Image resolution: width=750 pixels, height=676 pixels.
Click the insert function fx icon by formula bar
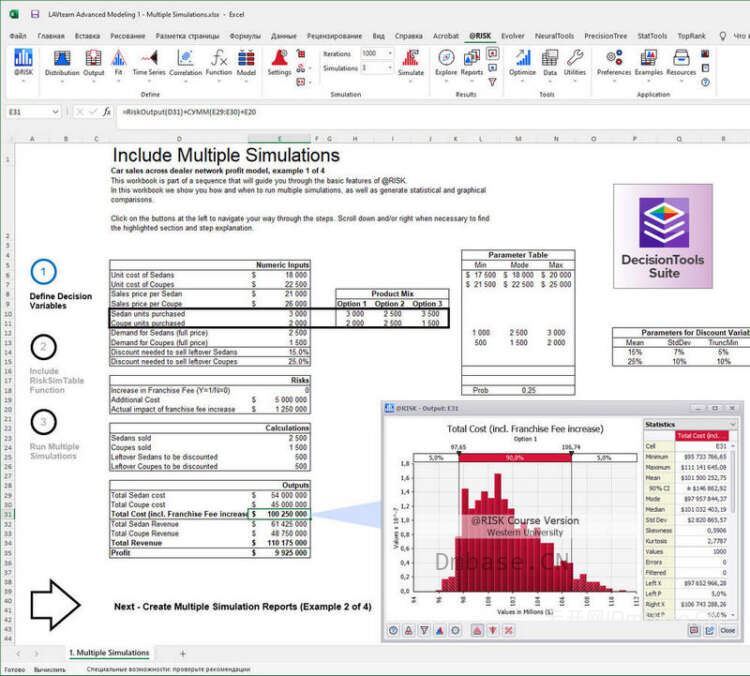pyautogui.click(x=107, y=112)
